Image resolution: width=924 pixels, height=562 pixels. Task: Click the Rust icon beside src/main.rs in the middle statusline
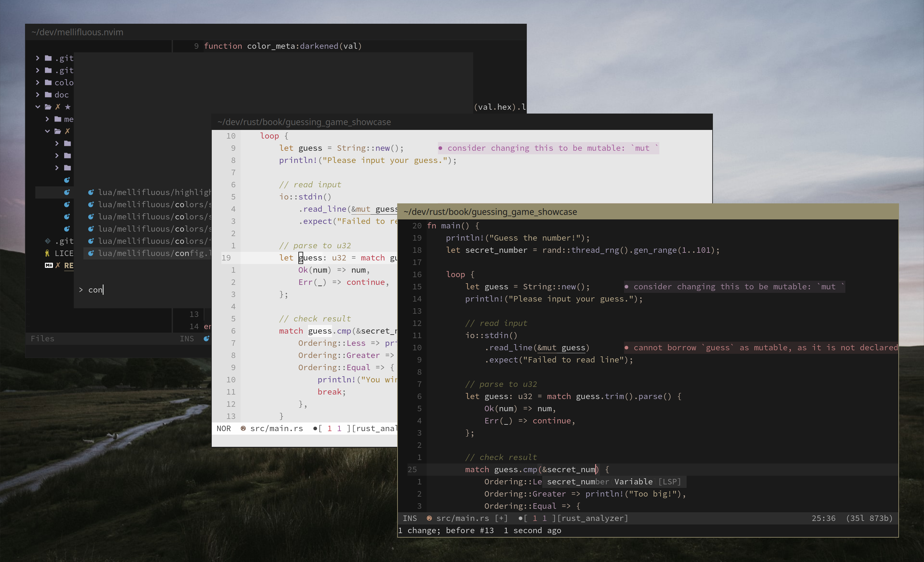(x=243, y=428)
